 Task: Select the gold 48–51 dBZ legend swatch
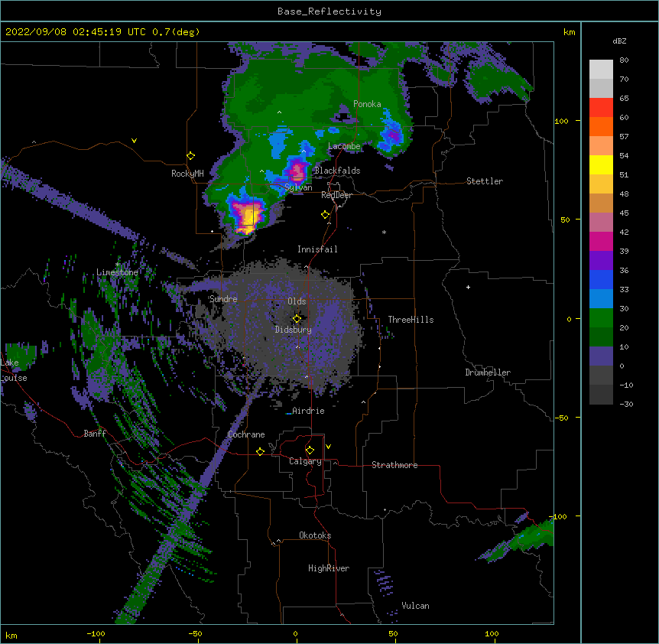601,184
